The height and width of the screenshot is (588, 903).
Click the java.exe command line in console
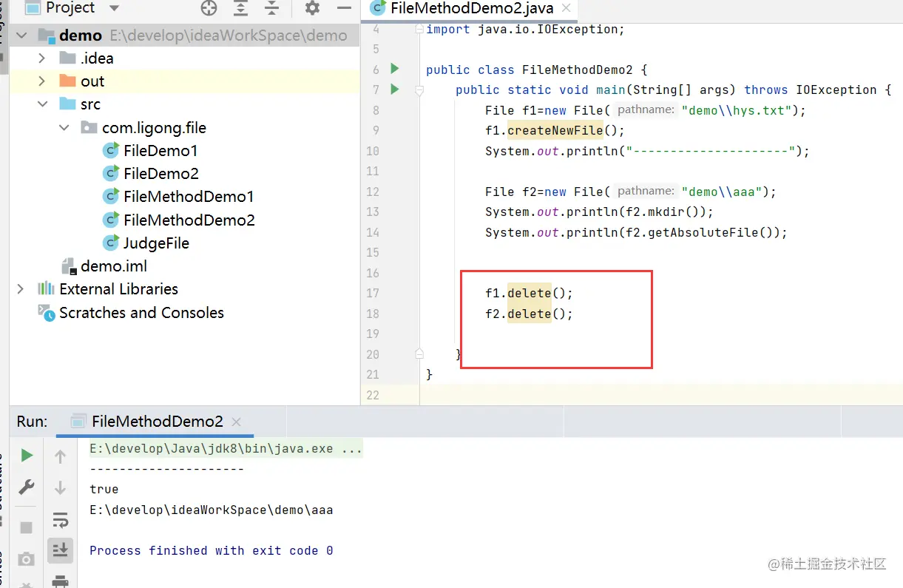coord(226,449)
